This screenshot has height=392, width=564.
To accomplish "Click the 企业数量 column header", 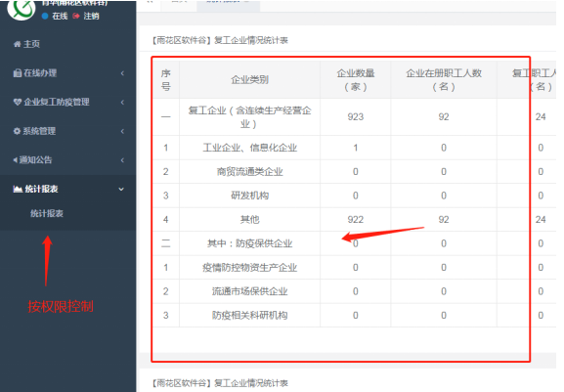I will pyautogui.click(x=356, y=80).
